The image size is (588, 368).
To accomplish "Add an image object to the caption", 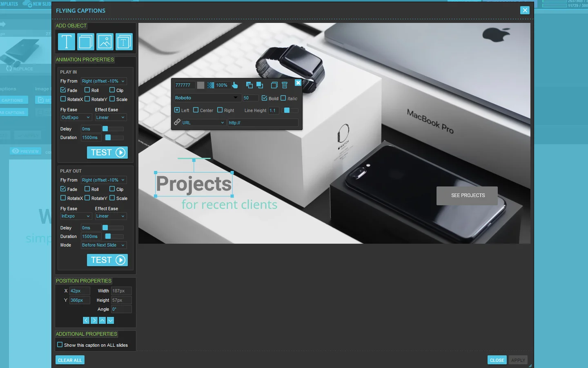I will pos(105,42).
